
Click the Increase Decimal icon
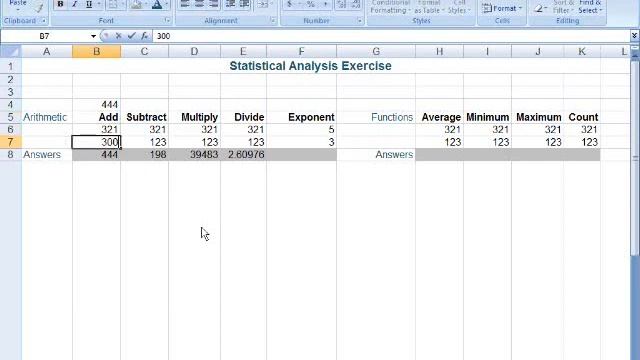341,4
